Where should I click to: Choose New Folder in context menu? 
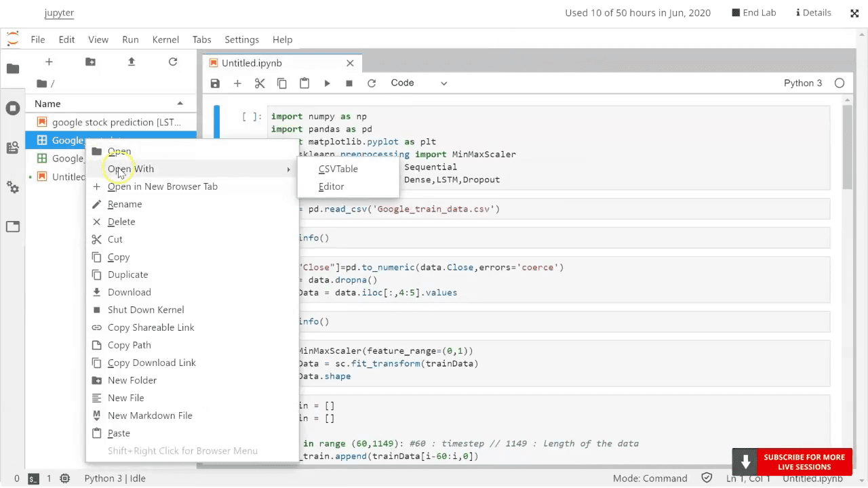click(192, 380)
